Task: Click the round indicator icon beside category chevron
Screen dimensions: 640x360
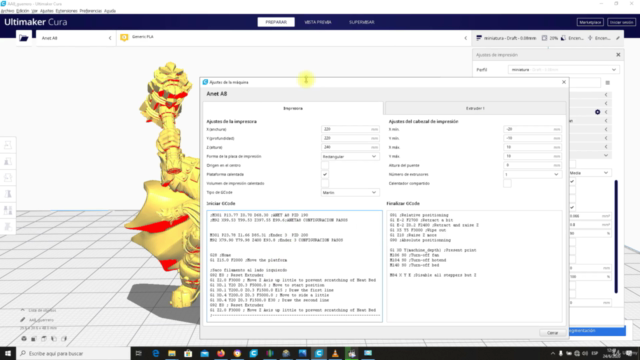Action: click(598, 112)
